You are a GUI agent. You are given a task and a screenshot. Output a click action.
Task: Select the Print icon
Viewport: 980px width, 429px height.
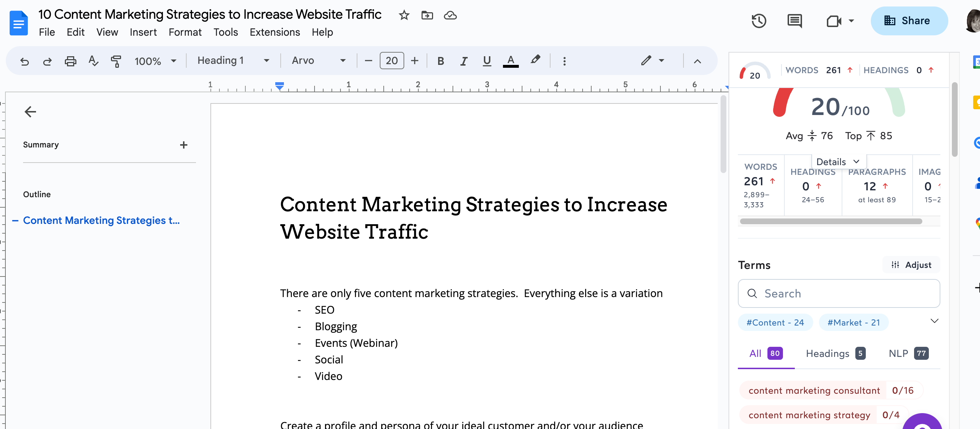click(70, 61)
